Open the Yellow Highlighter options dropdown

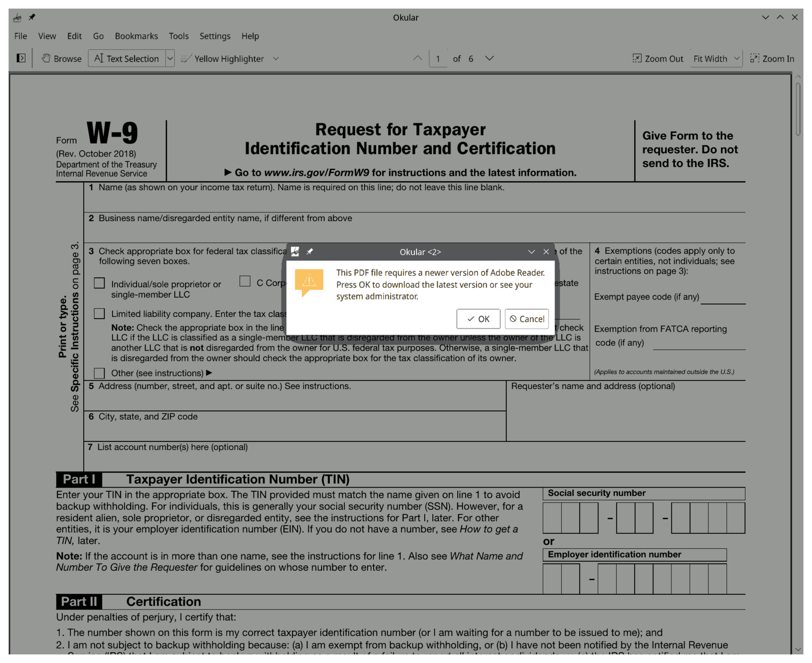tap(276, 59)
